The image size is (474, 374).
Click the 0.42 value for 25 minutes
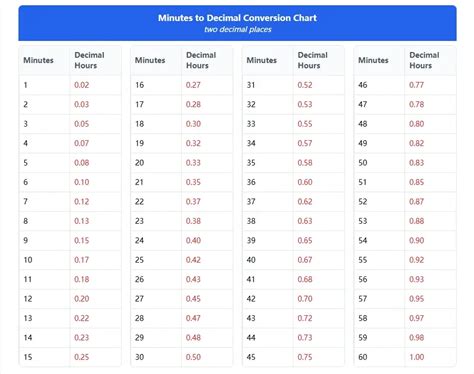[193, 260]
